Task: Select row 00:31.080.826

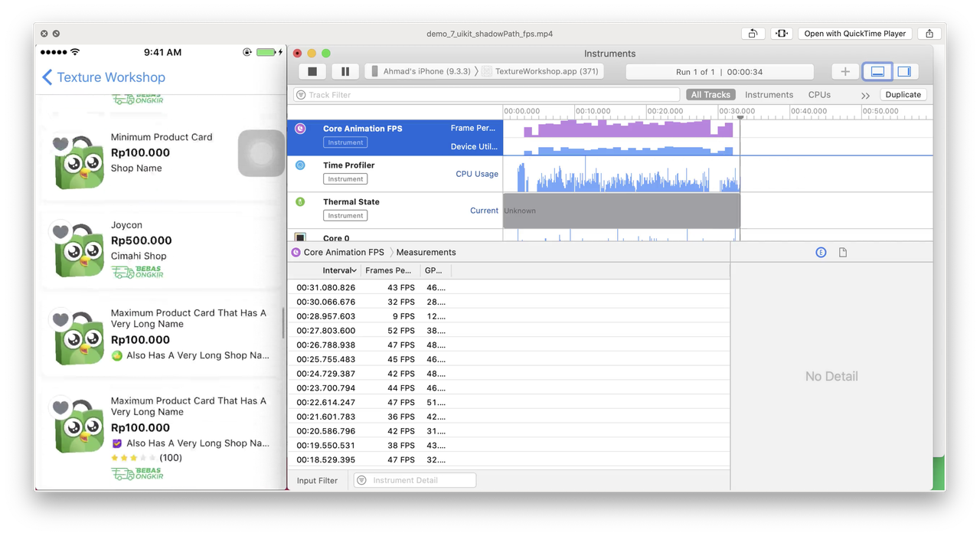Action: (x=509, y=287)
